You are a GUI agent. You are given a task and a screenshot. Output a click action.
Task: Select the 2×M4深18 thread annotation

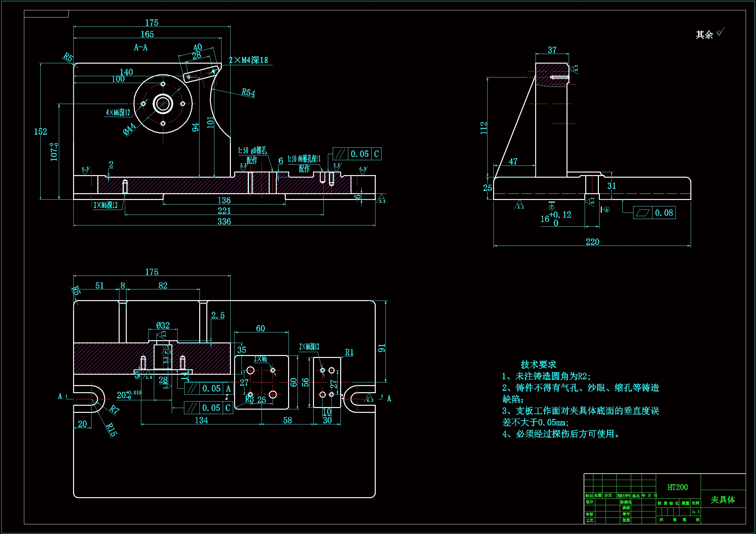tap(249, 60)
